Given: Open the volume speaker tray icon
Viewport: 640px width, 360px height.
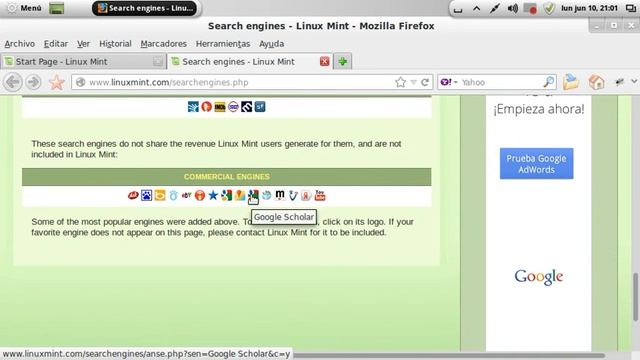Looking at the screenshot, I should (513, 8).
